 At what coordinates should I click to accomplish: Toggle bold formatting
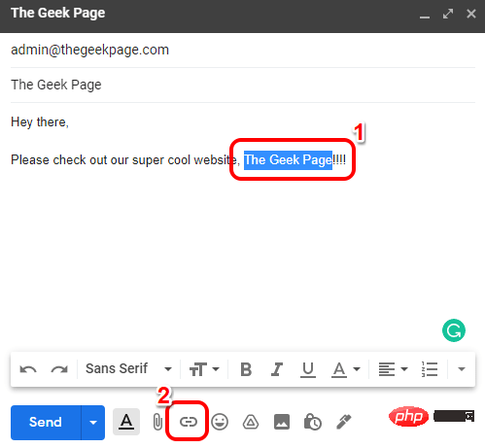pos(246,369)
